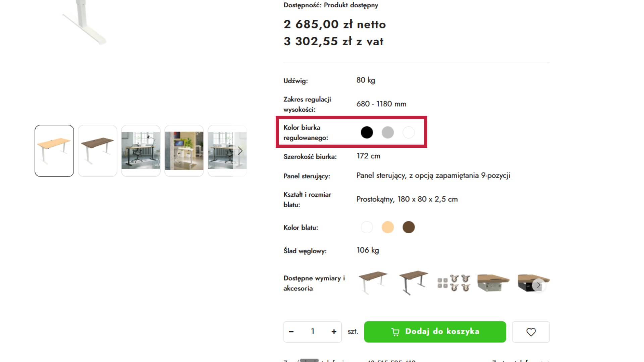The width and height of the screenshot is (644, 362).
Task: Open office photo with black-frame desk
Action: (141, 151)
